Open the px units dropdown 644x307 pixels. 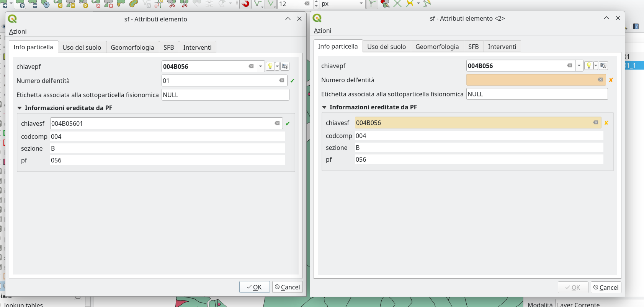click(x=342, y=4)
